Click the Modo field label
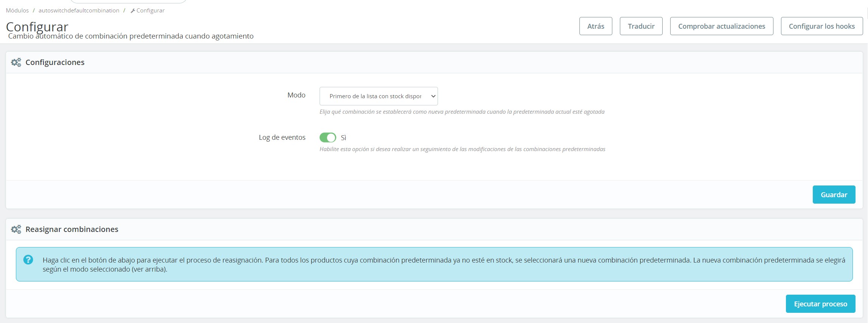 (x=296, y=95)
